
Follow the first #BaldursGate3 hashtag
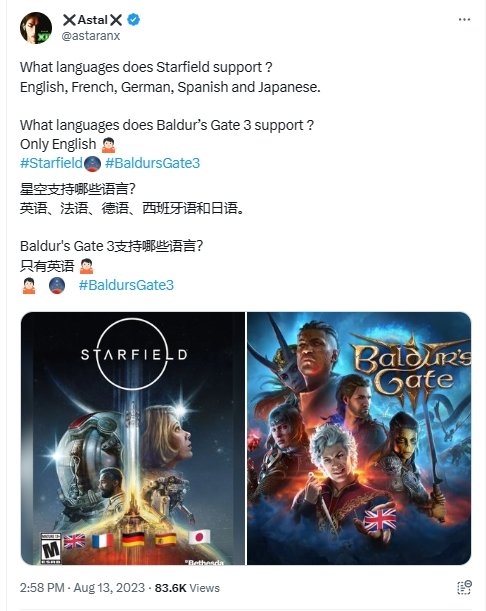pyautogui.click(x=152, y=163)
